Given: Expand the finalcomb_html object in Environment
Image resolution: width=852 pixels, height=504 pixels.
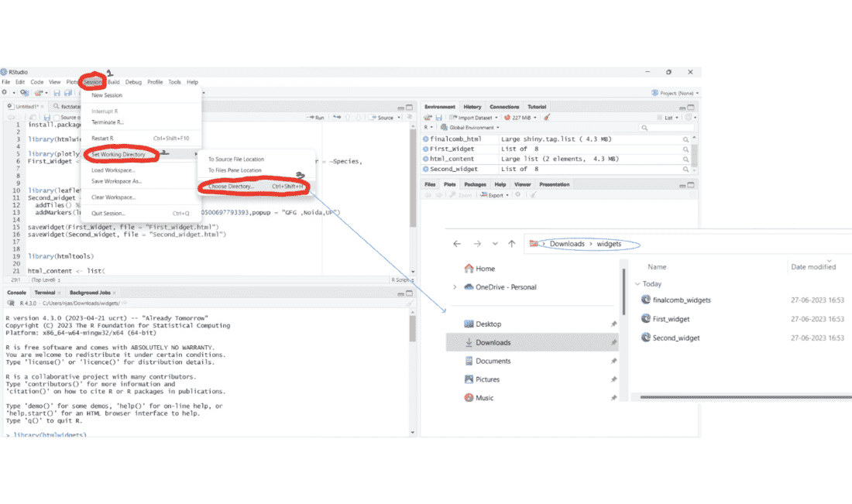Looking at the screenshot, I should pos(425,139).
